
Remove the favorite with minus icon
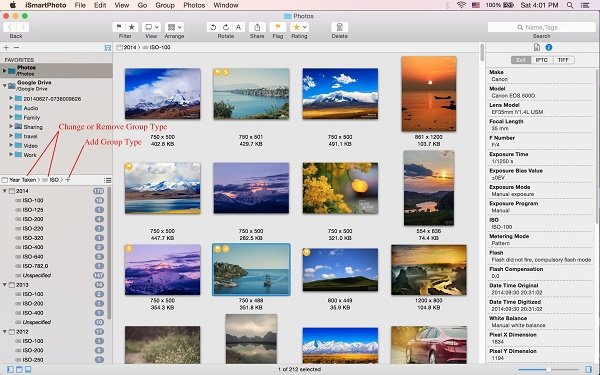pos(16,47)
